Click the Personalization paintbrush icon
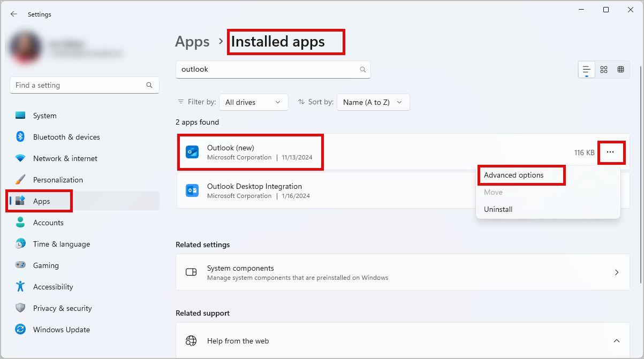644x359 pixels. point(20,180)
